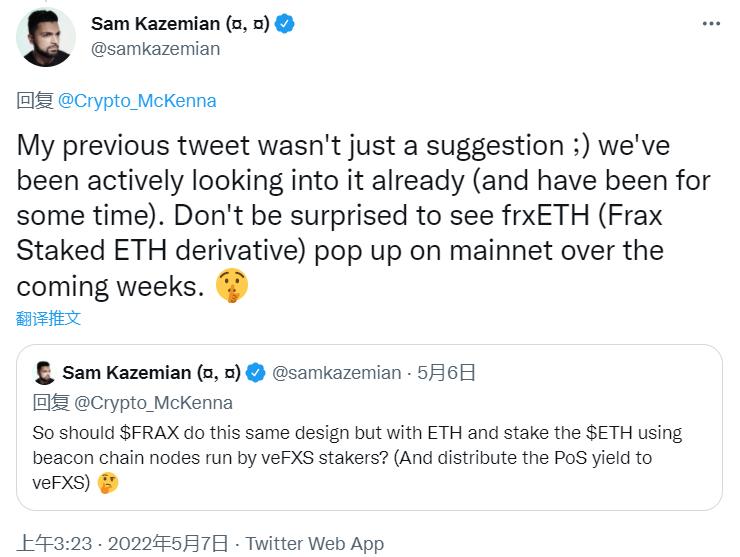Open the @Crypto_McKenna reply mention in main tweet
740x557 pixels.
click(x=136, y=100)
